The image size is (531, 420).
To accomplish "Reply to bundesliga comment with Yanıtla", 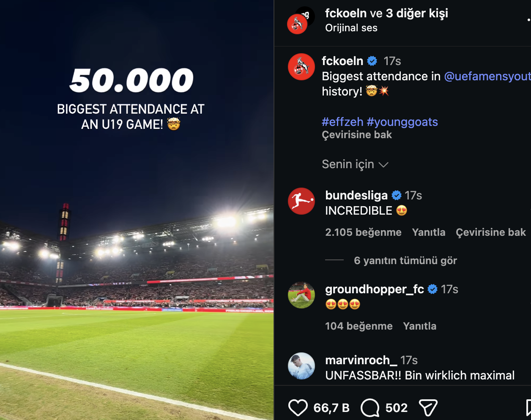I will (429, 232).
